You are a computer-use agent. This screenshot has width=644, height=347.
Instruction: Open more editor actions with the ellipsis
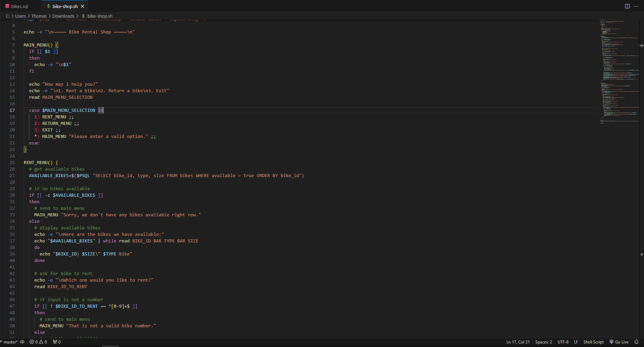pyautogui.click(x=636, y=6)
